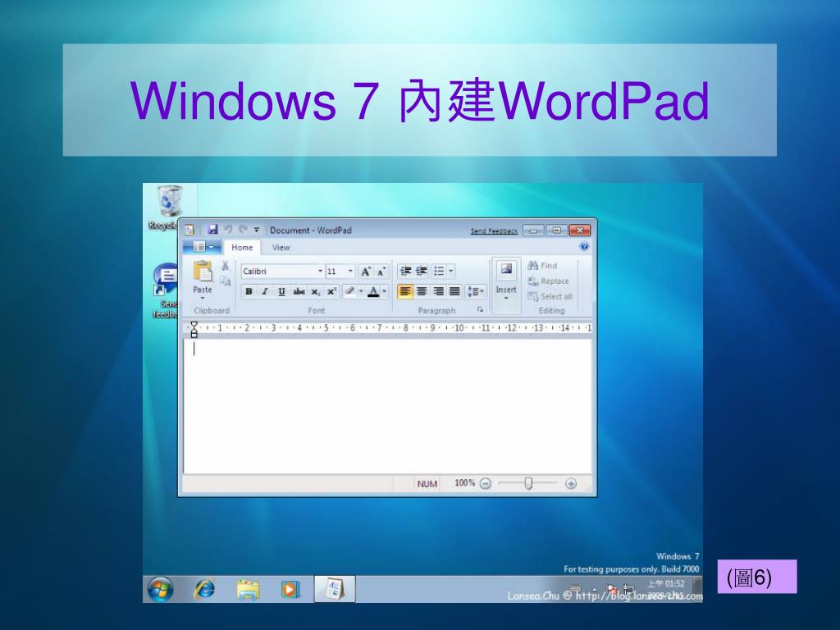840x630 pixels.
Task: Click the Cut scissors icon
Action: pos(226,266)
